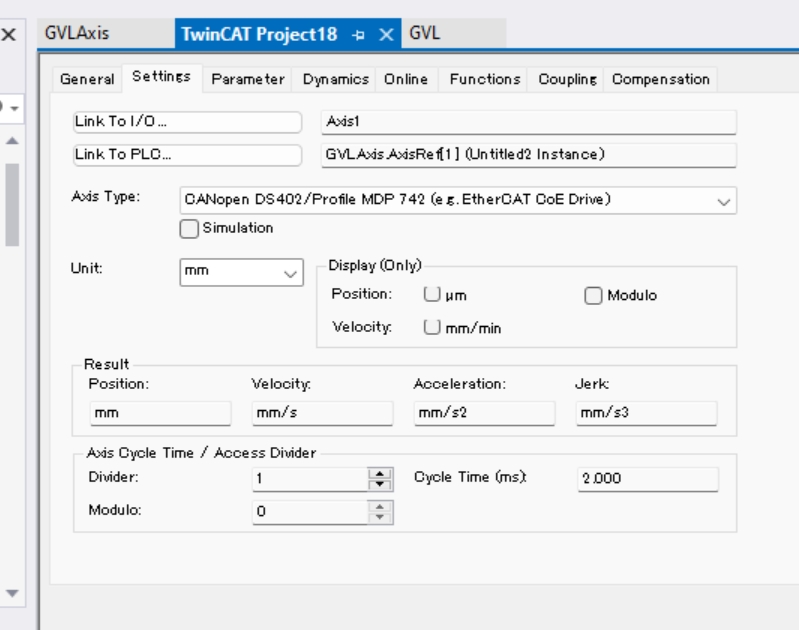Enable the Simulation checkbox
Viewport: 799px width, 630px height.
click(189, 228)
